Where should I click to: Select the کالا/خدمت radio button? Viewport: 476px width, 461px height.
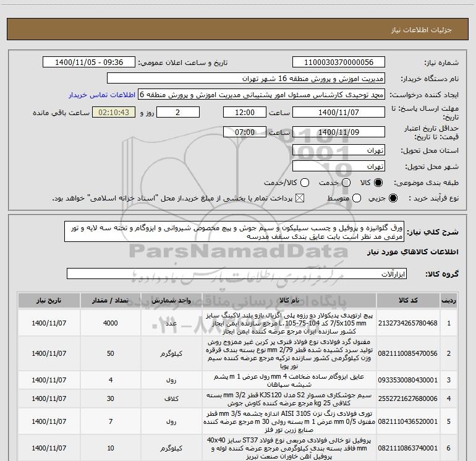tap(305, 183)
